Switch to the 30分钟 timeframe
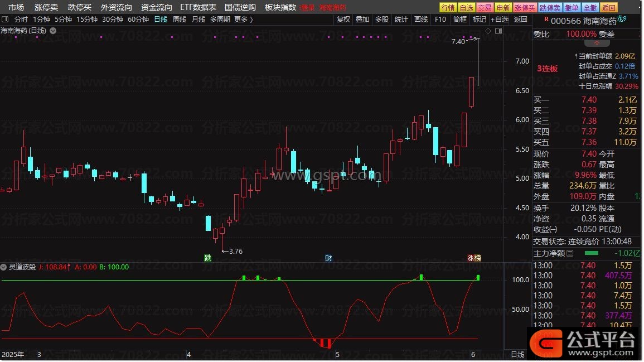The image size is (644, 362). [x=113, y=20]
